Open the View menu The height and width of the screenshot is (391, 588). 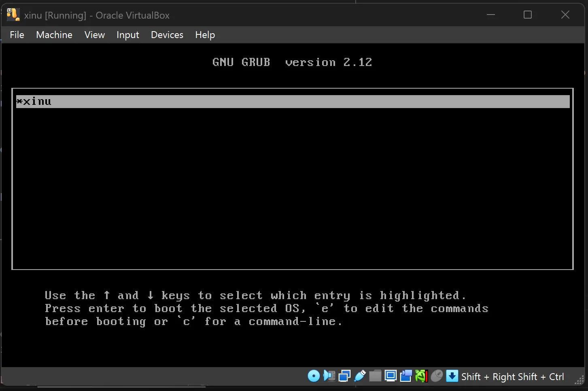pos(94,35)
